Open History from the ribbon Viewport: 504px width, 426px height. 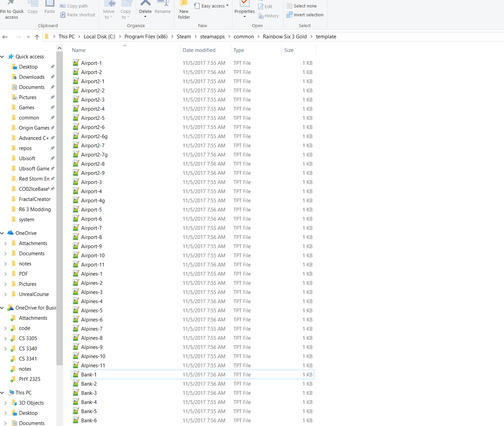point(268,16)
